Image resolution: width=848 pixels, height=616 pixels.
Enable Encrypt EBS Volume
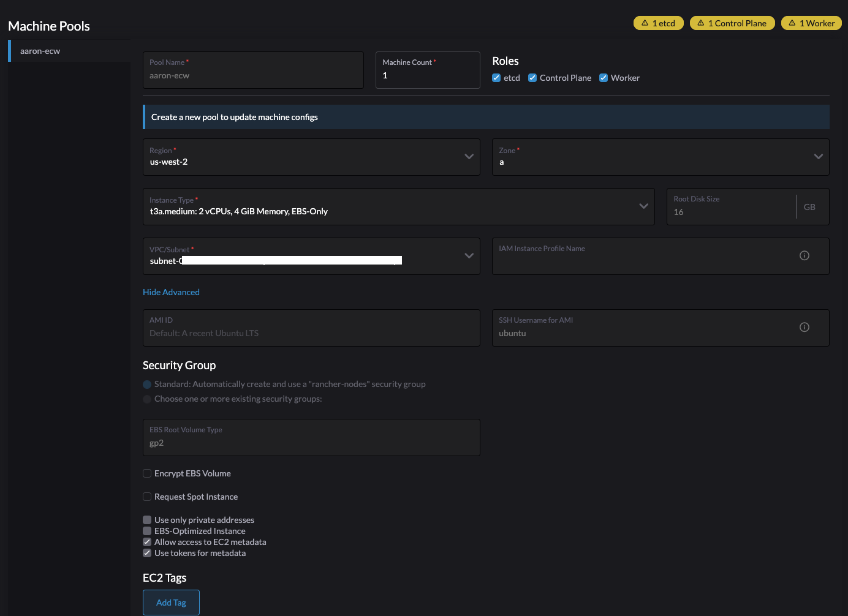[147, 473]
